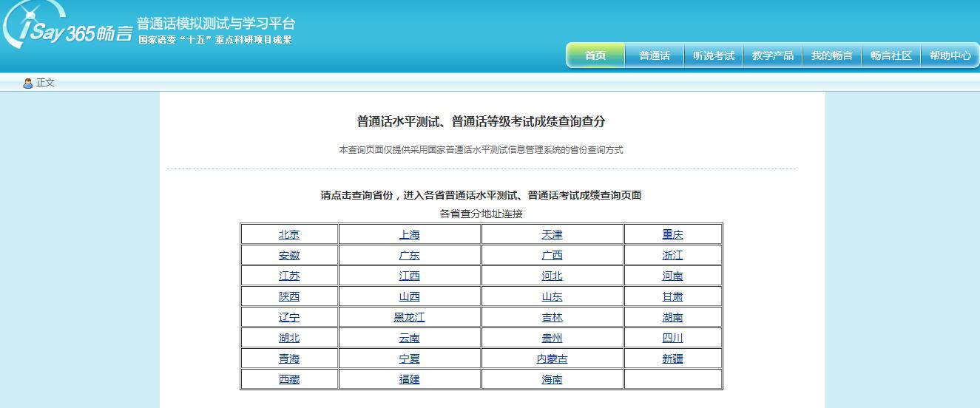Viewport: 980px width, 408px height.
Task: Click the iSay365 畅言 logo
Action: point(67,26)
